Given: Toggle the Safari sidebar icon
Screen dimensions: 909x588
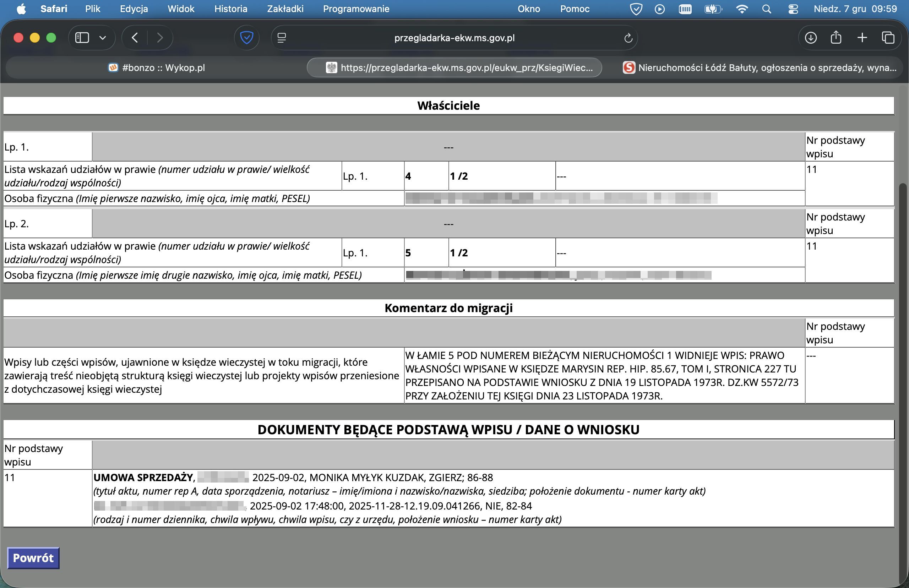Looking at the screenshot, I should click(82, 37).
